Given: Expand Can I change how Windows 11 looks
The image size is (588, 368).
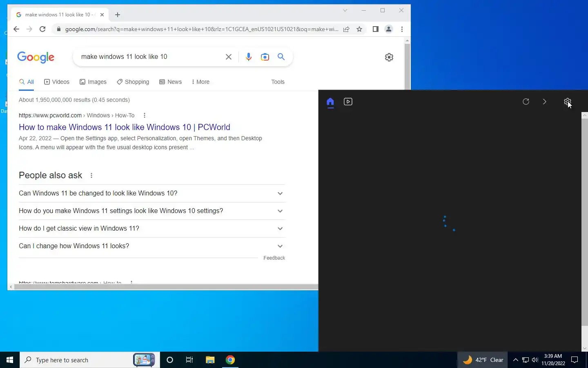Looking at the screenshot, I should (x=152, y=246).
